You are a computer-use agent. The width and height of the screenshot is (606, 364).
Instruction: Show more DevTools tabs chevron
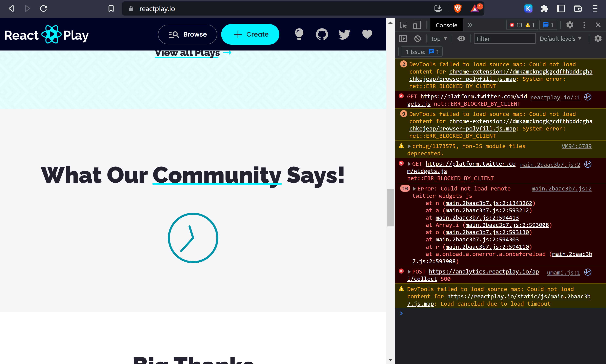click(470, 25)
